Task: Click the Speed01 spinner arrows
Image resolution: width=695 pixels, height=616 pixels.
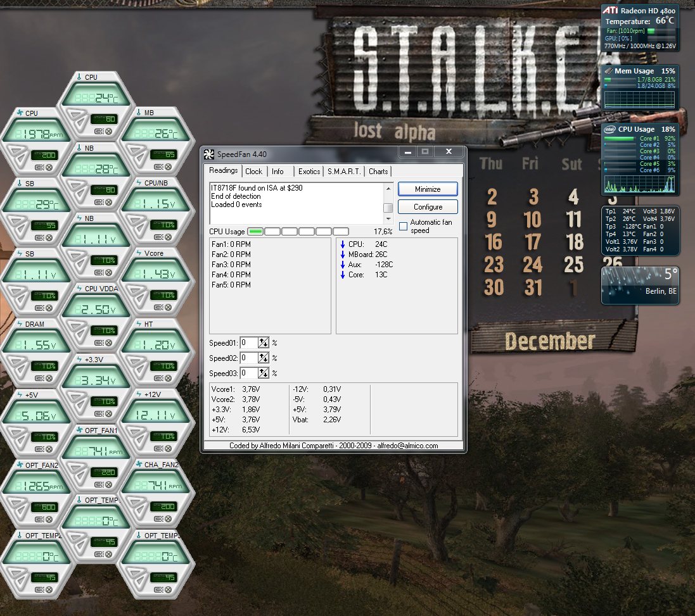Action: click(264, 343)
